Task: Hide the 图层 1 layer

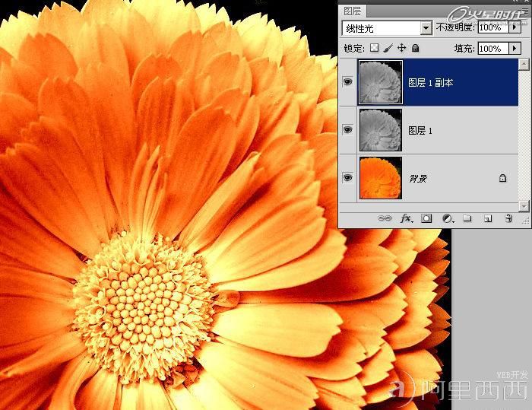Action: tap(348, 130)
